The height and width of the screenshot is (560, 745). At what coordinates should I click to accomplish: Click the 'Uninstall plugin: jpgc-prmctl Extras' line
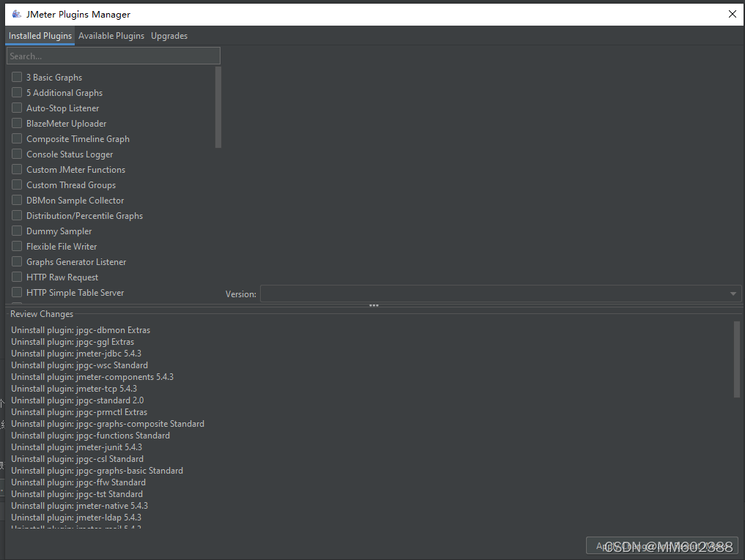point(79,412)
